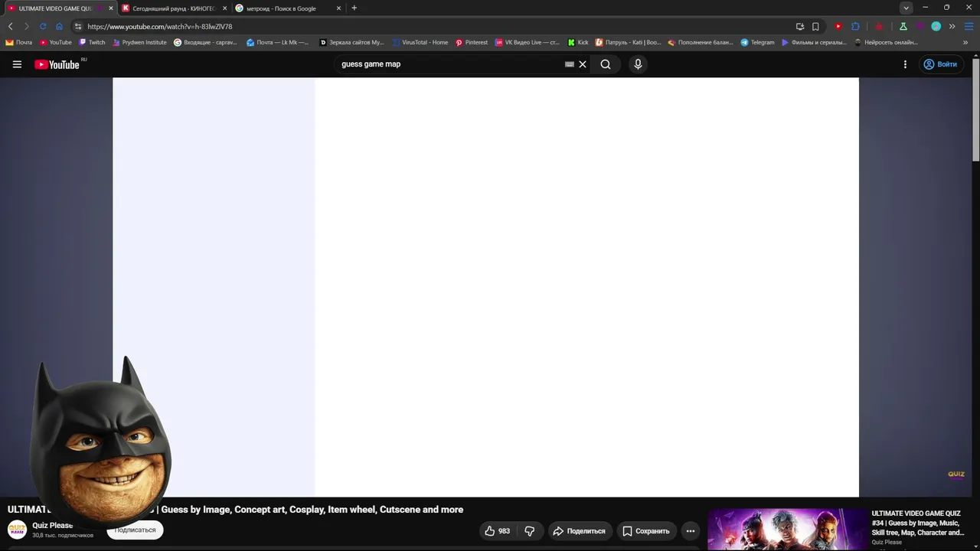Open the browser home page
The image size is (980, 551).
[x=59, y=26]
